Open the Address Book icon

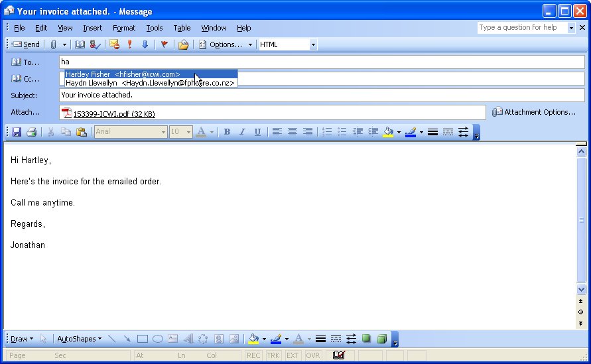tap(80, 44)
